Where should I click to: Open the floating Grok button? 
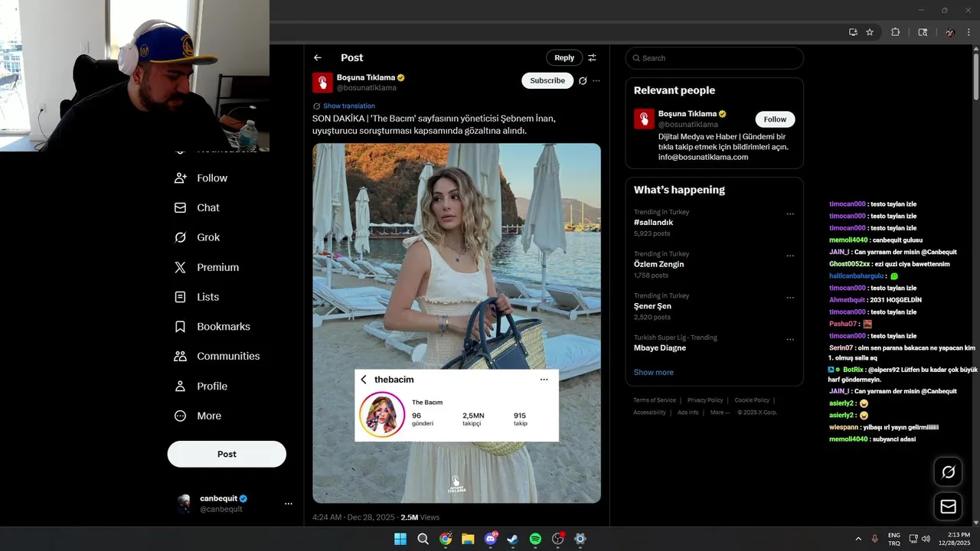[x=948, y=472]
